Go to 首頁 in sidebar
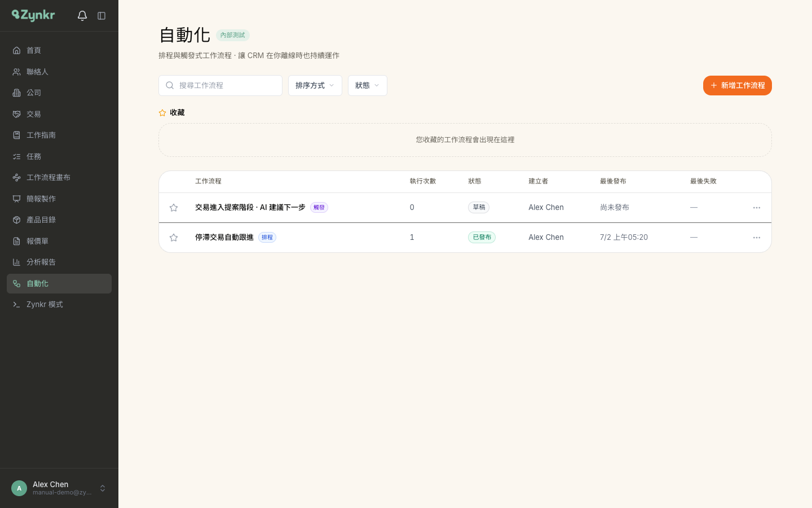 (x=59, y=50)
